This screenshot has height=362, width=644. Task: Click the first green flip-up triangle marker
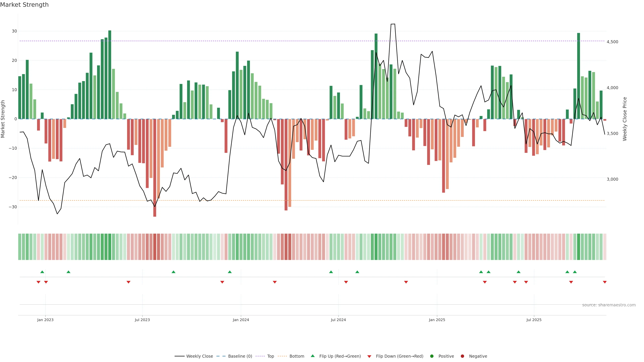(x=42, y=272)
